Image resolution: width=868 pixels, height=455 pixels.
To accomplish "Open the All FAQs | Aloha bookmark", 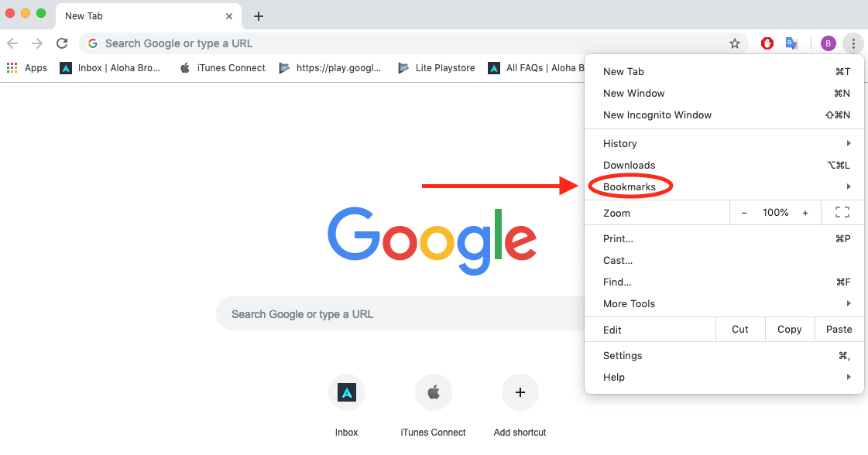I will point(536,68).
